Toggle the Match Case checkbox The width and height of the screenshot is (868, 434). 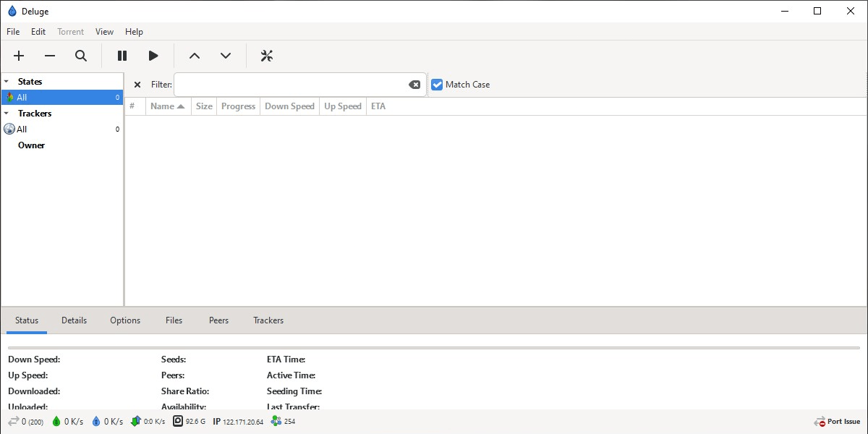point(437,84)
